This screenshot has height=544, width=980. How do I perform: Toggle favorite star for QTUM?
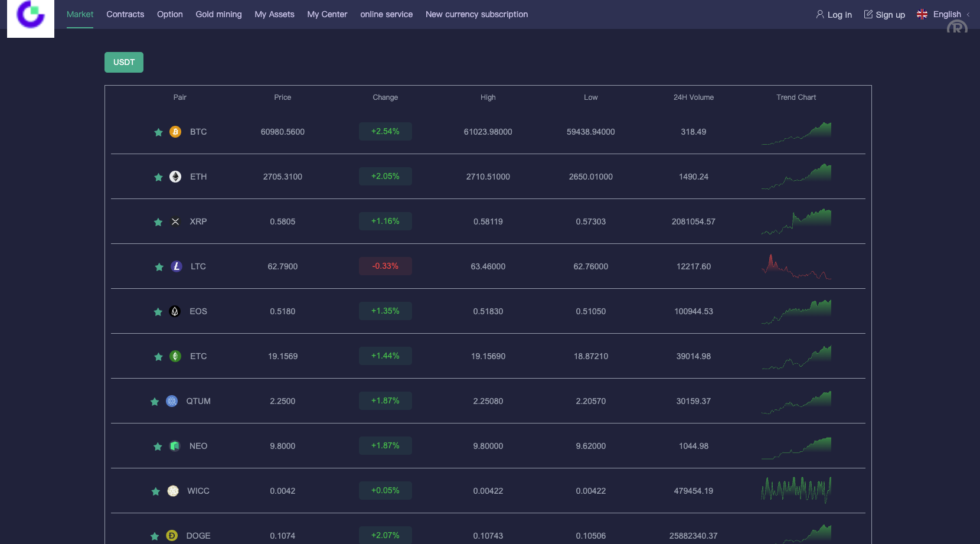[155, 402]
